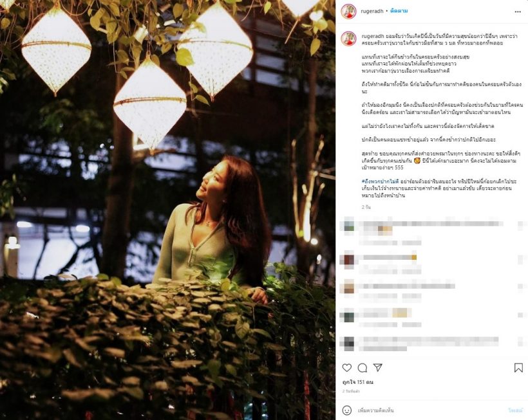Follow rugeradh using the blue ติดตาม link
Screen dimensions: 528x420
399,11
